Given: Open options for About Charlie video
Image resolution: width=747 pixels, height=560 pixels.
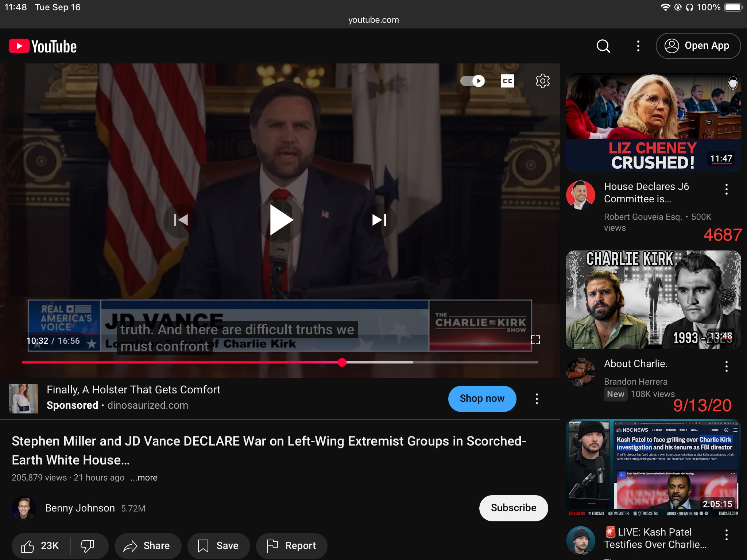Looking at the screenshot, I should click(726, 366).
